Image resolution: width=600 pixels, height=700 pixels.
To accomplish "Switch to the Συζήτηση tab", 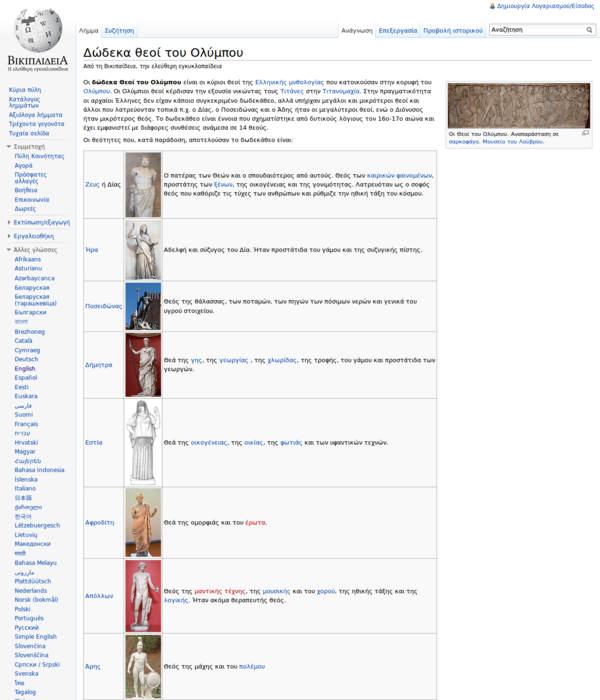I will pos(119,30).
